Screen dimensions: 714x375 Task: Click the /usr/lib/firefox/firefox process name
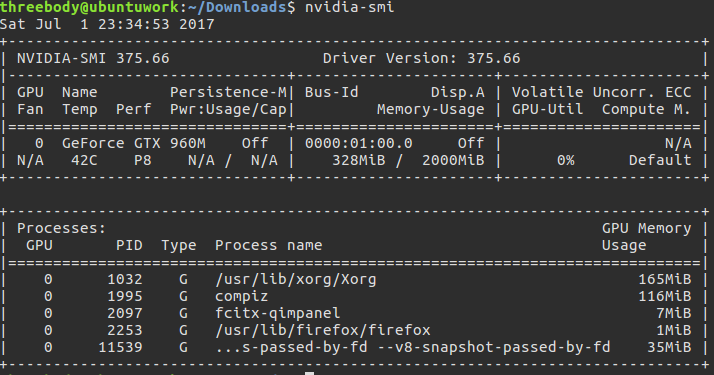click(x=322, y=330)
